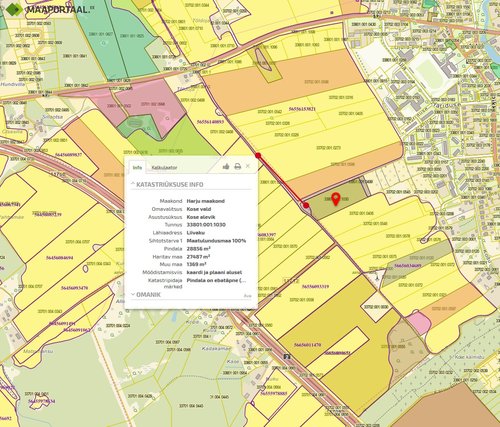Viewport: 500px width, 427px height.
Task: Click the thumbs-up icon in the info popup
Action: (x=226, y=166)
